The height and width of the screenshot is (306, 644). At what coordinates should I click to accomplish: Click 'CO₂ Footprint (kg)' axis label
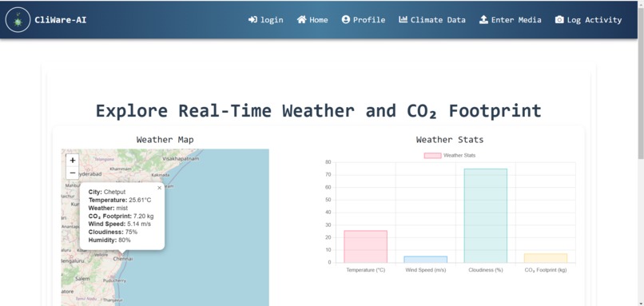pos(546,270)
